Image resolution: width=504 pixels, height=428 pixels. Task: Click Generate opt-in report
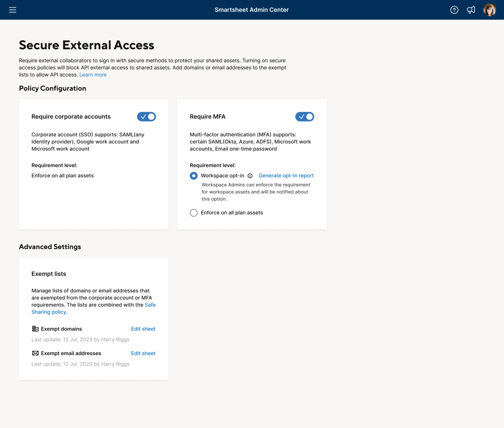tap(286, 175)
